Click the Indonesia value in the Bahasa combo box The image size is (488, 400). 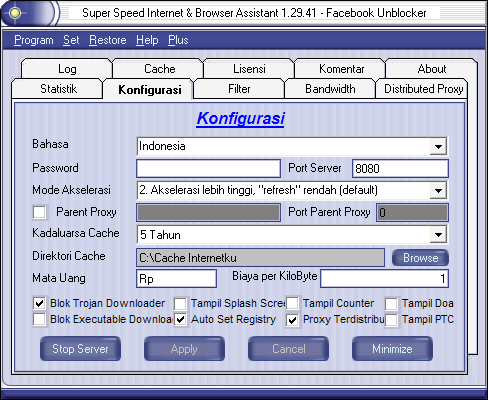162,146
